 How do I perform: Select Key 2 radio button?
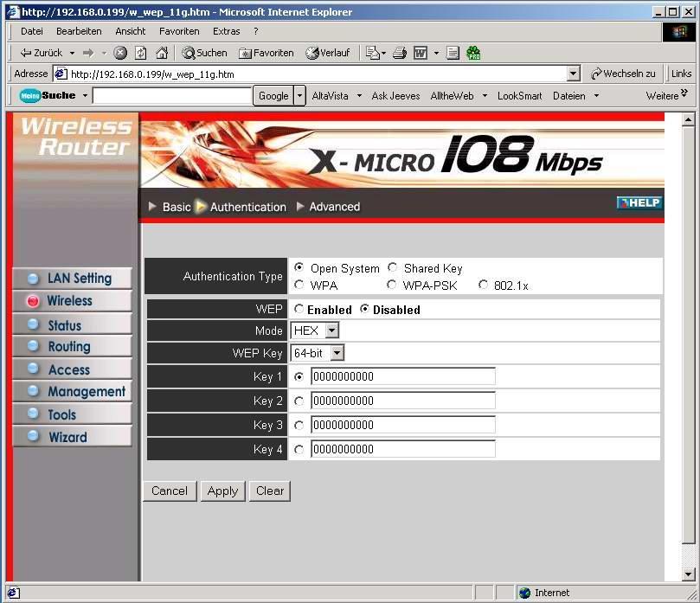coord(299,401)
